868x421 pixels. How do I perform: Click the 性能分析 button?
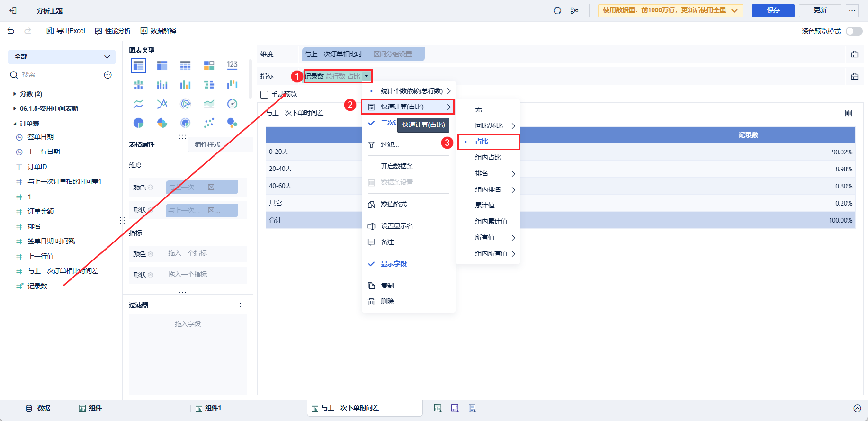113,31
